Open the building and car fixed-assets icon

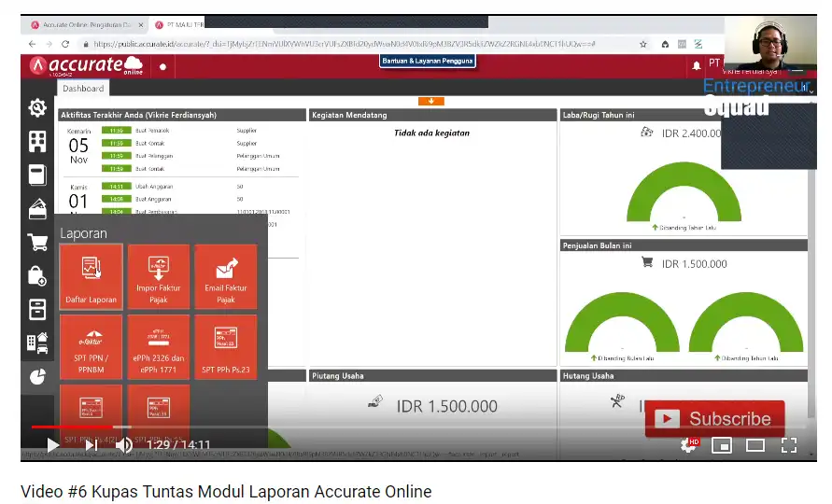click(x=37, y=343)
